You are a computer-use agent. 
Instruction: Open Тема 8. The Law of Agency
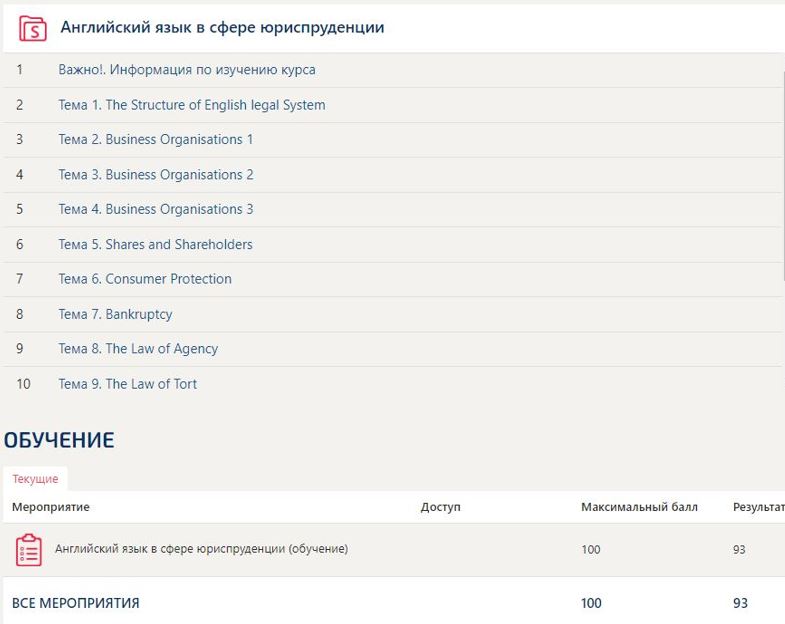coord(138,349)
